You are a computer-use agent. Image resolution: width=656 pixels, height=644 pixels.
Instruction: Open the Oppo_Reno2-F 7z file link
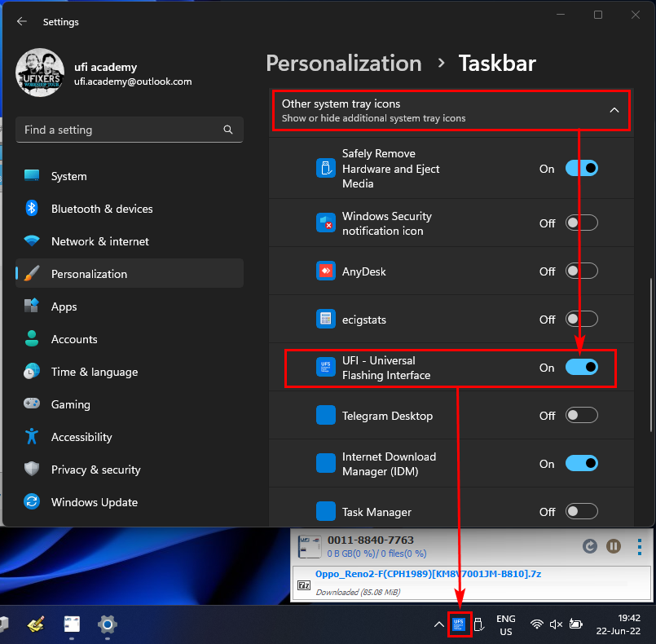tap(428, 574)
